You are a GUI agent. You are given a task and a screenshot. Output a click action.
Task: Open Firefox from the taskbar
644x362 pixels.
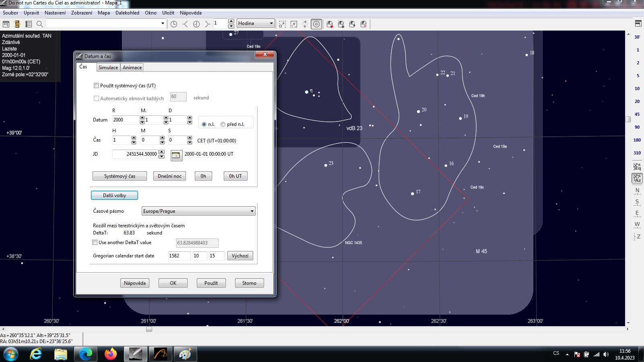click(x=110, y=354)
